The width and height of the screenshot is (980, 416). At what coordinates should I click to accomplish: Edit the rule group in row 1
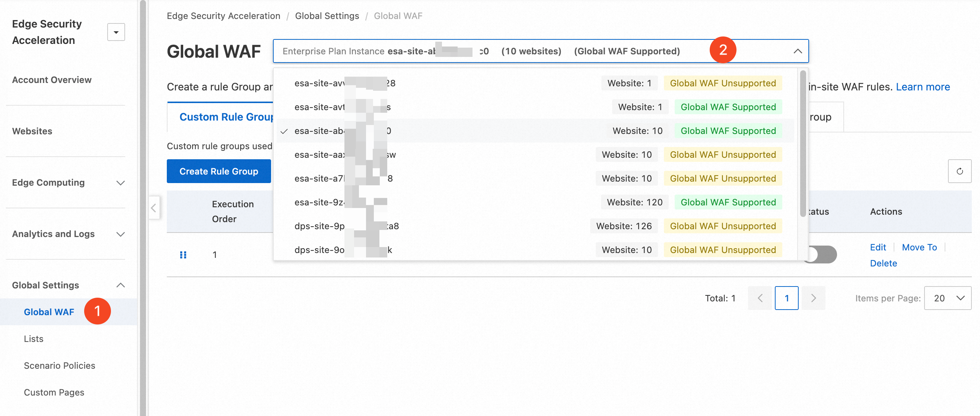tap(878, 247)
